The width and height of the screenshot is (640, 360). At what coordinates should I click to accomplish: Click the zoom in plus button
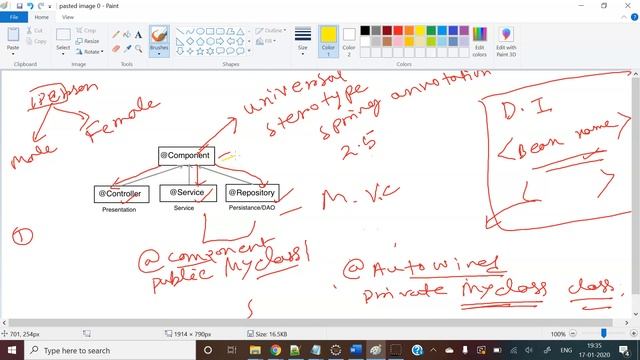[x=633, y=334]
